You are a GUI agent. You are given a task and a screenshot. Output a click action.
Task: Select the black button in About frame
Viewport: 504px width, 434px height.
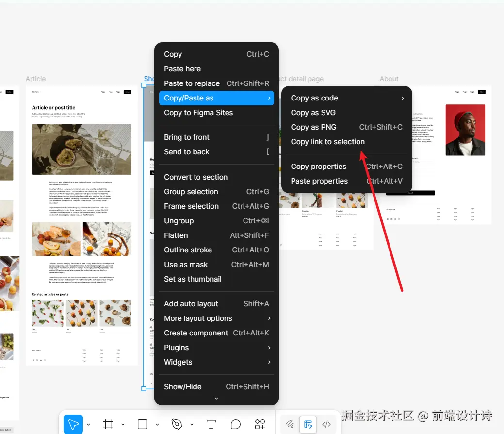point(410,193)
